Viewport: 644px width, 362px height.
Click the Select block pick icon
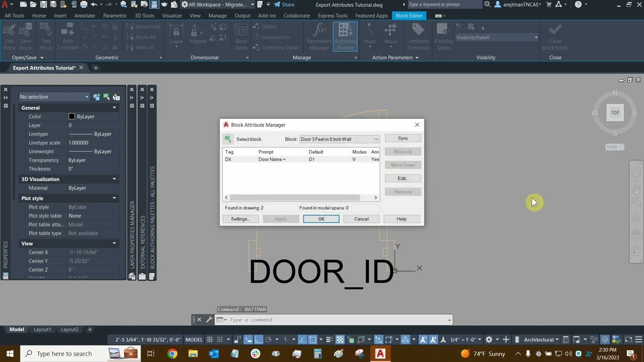point(228,139)
